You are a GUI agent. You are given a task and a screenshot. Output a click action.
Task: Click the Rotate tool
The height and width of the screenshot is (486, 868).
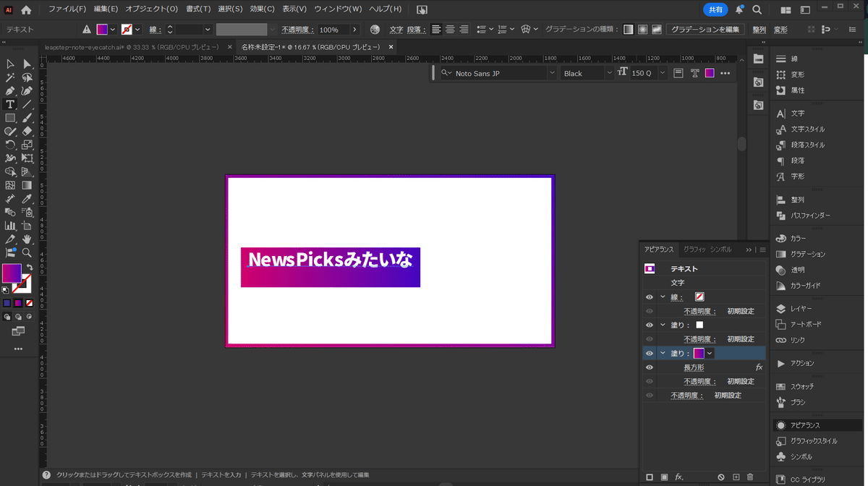click(x=10, y=145)
